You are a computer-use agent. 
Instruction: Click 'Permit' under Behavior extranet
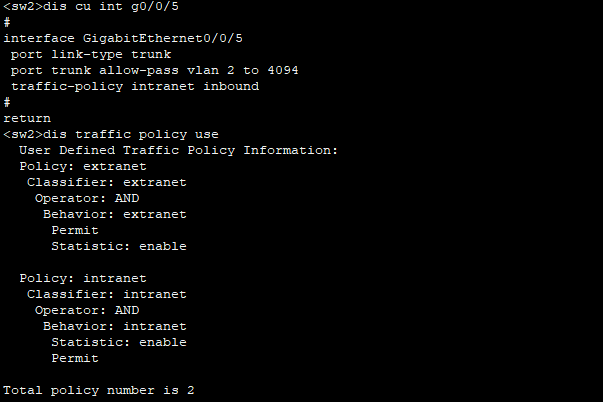[x=75, y=230]
